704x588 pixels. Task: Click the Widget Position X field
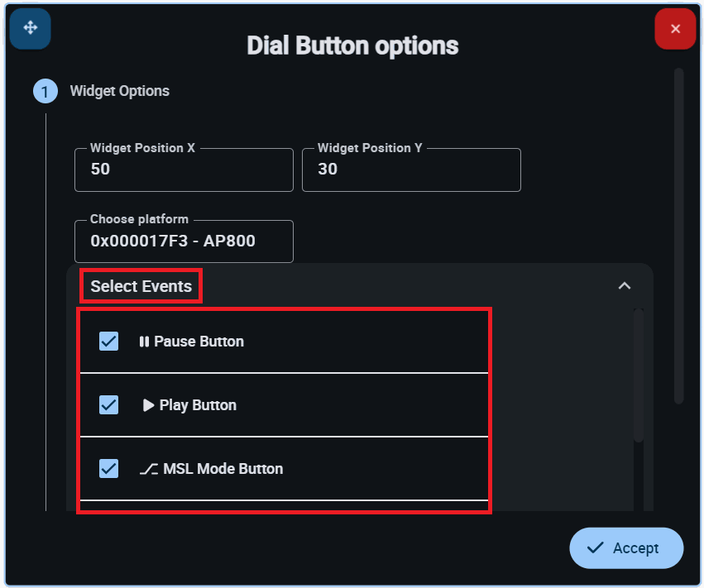point(184,170)
